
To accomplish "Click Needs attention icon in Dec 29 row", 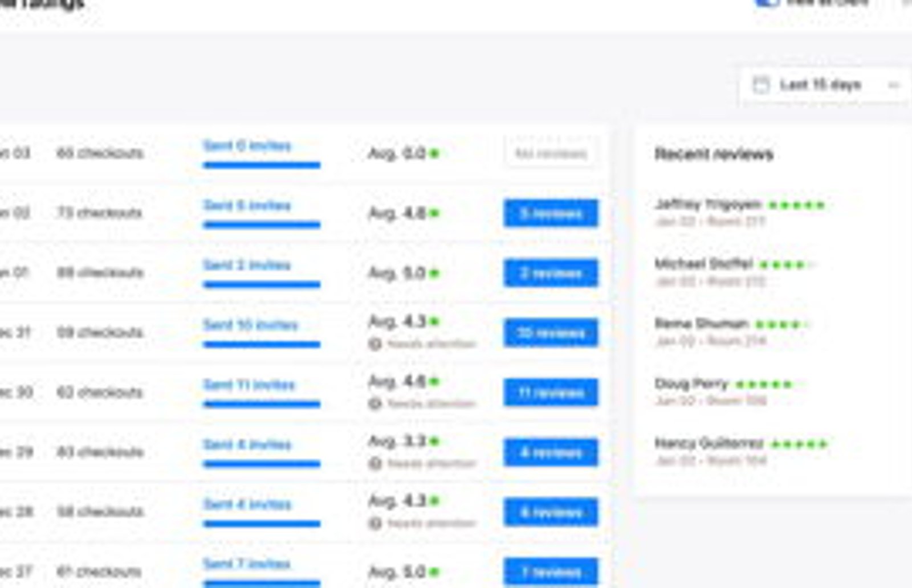I will 374,463.
